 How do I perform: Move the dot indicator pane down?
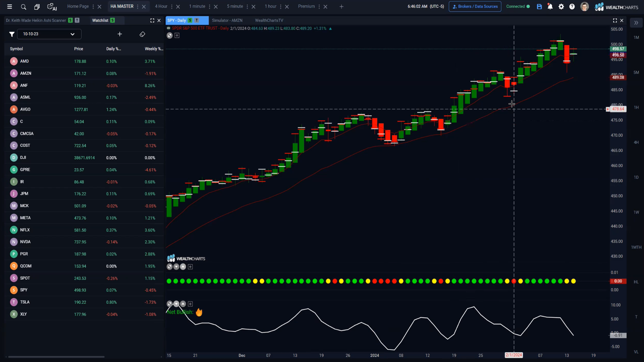click(x=176, y=267)
